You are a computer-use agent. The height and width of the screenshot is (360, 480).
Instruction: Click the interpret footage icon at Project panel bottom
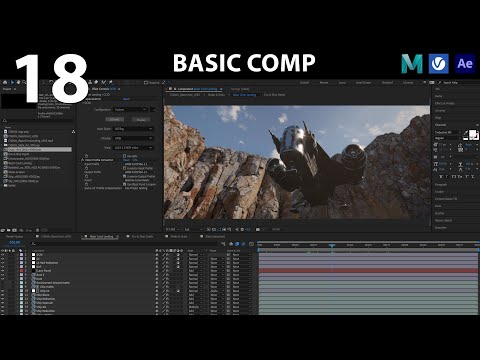point(3,230)
